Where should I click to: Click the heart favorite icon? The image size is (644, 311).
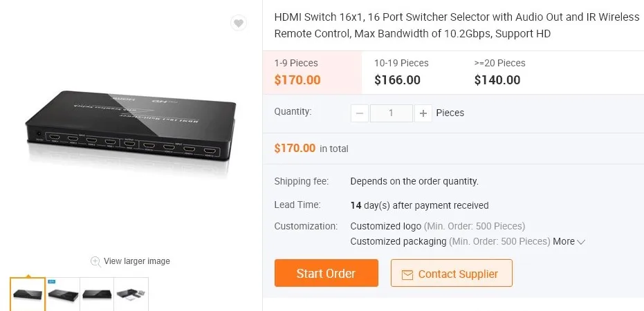[x=238, y=23]
